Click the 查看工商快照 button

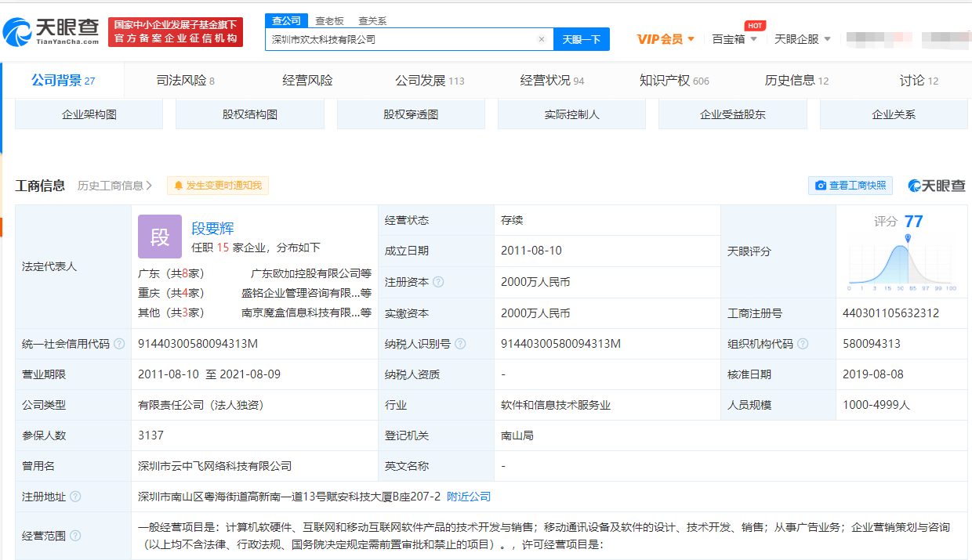pos(850,186)
